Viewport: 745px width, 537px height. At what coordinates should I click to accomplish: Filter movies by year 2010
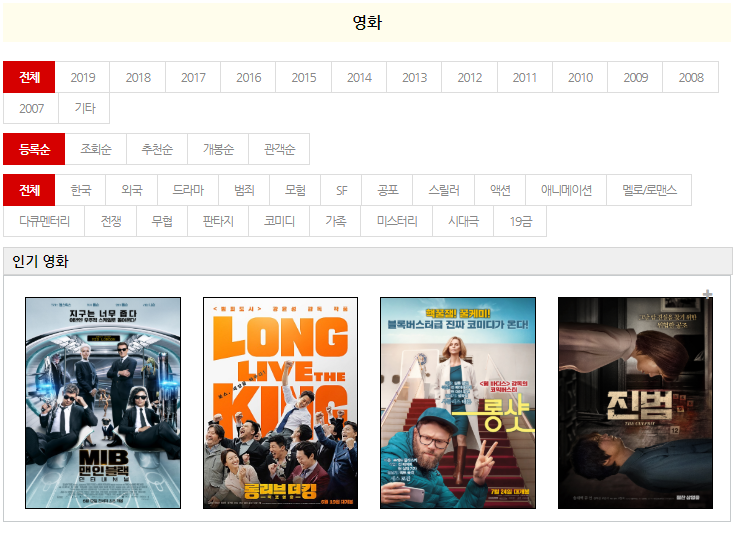coord(580,77)
